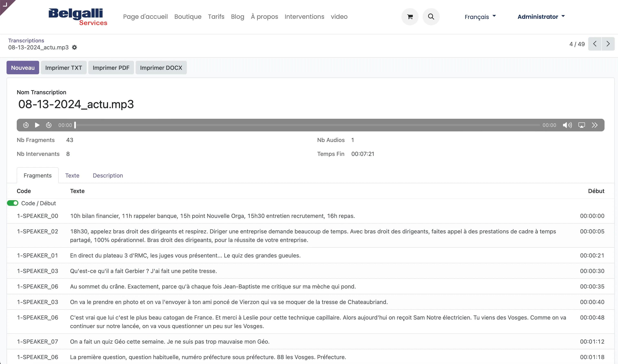Select the Français language dropdown
This screenshot has height=364, width=618.
(x=480, y=17)
